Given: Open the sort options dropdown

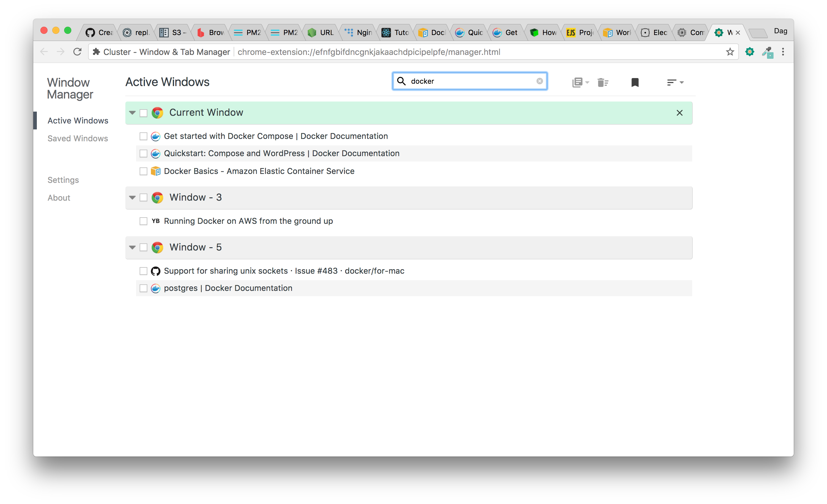Looking at the screenshot, I should pos(675,82).
